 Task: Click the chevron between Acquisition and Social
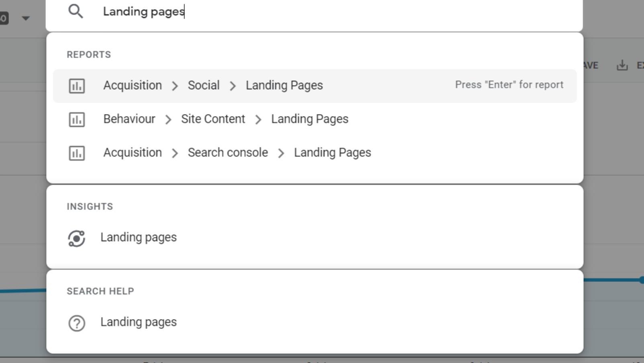pyautogui.click(x=175, y=86)
